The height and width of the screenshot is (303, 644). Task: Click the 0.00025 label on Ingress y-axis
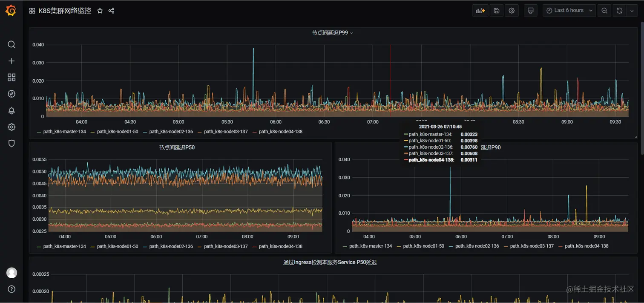click(41, 274)
